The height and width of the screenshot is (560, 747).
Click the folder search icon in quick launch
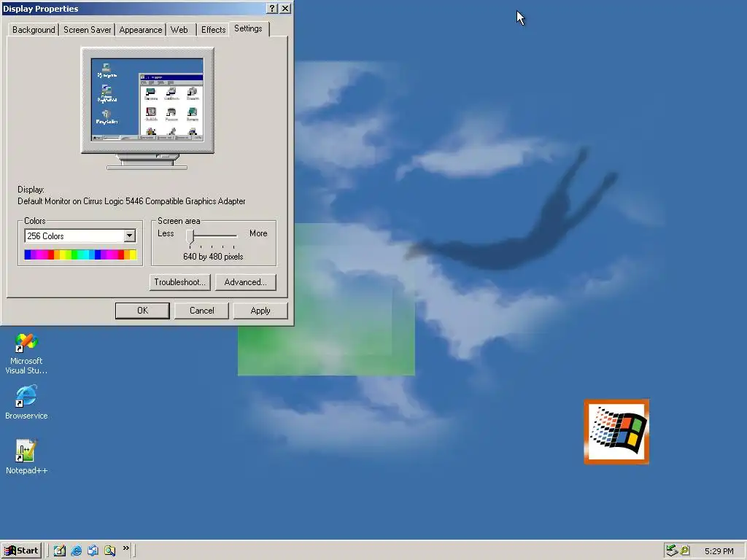109,551
